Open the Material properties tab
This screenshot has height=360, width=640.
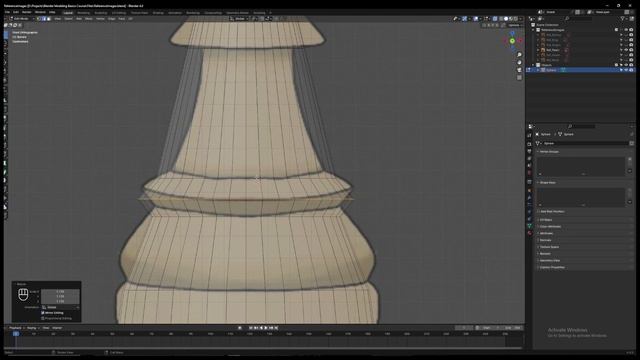pyautogui.click(x=529, y=233)
